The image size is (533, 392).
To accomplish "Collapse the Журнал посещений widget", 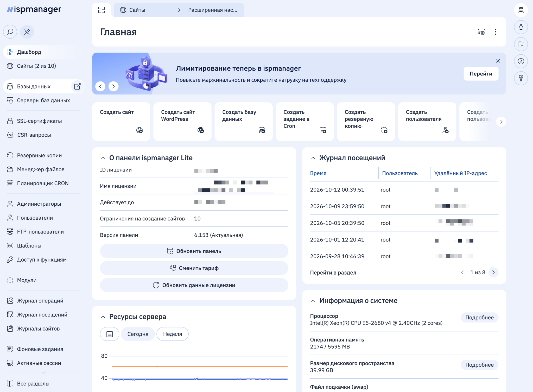I will (313, 158).
